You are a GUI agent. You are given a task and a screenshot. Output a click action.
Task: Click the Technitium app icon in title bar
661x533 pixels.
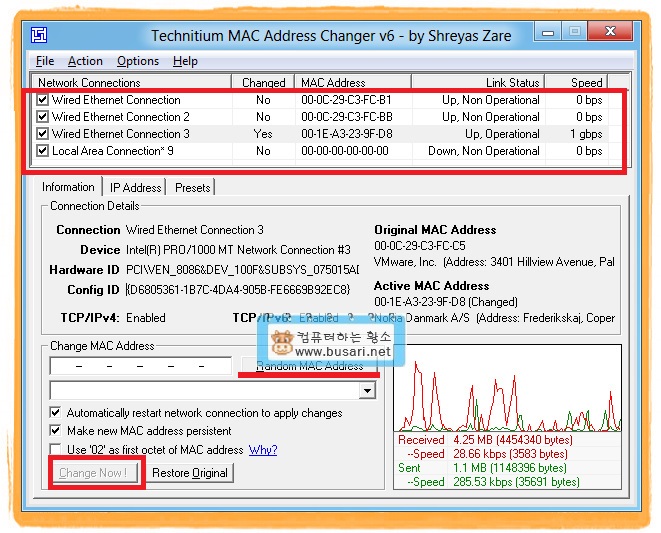[x=39, y=35]
